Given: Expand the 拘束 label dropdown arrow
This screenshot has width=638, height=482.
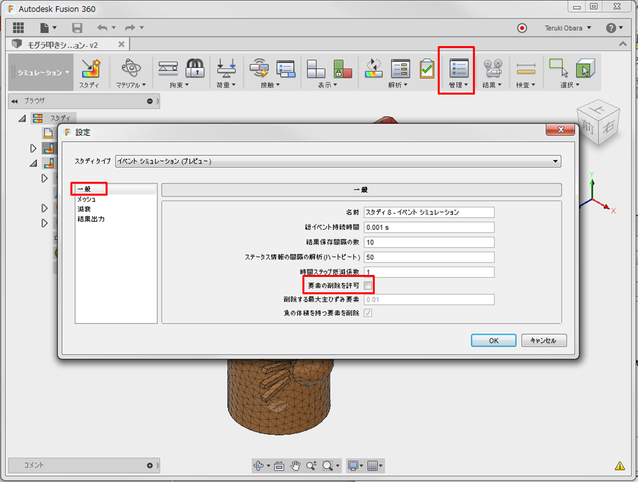Looking at the screenshot, I should tap(187, 85).
